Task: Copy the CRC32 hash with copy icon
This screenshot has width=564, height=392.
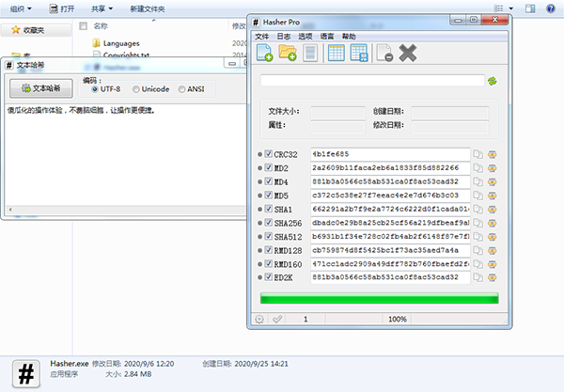Action: 478,154
